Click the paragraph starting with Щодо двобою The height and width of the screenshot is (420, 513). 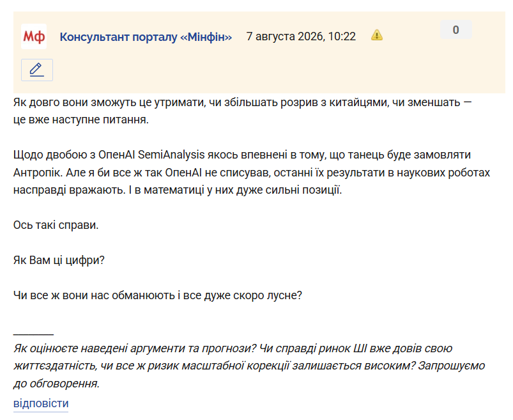click(x=252, y=172)
